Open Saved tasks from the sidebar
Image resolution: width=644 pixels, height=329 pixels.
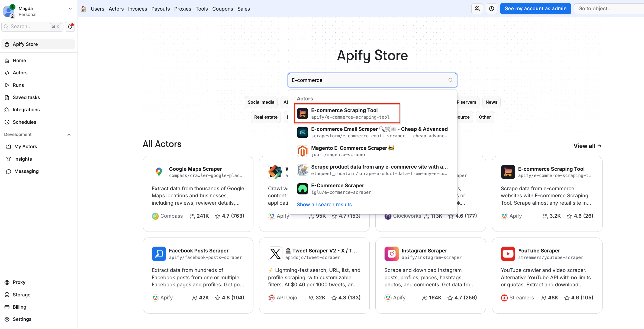[x=26, y=97]
